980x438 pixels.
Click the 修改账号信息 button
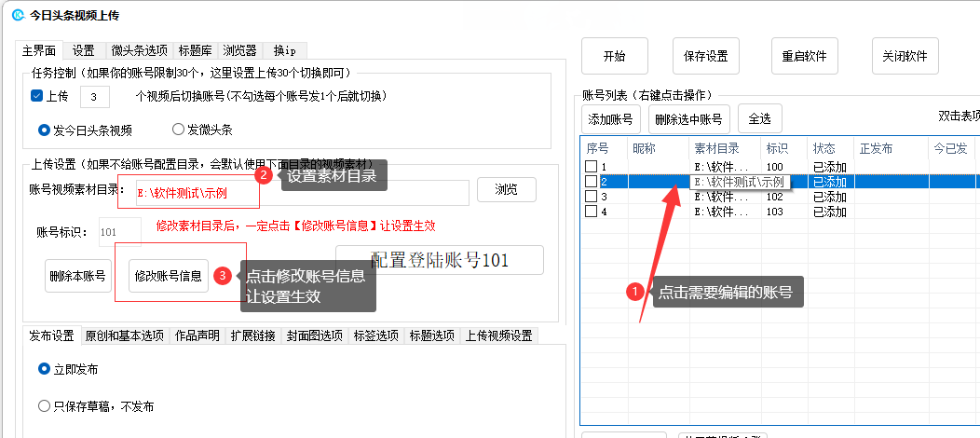(169, 276)
